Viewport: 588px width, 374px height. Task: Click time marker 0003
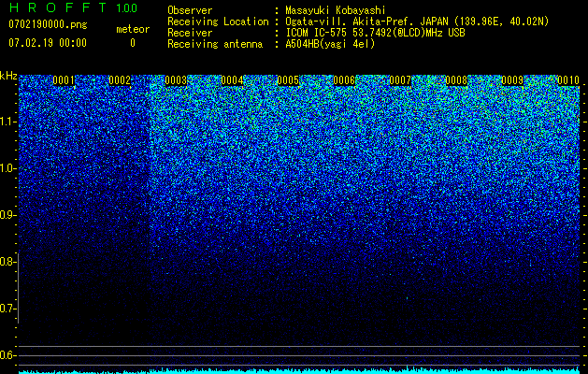pyautogui.click(x=176, y=80)
